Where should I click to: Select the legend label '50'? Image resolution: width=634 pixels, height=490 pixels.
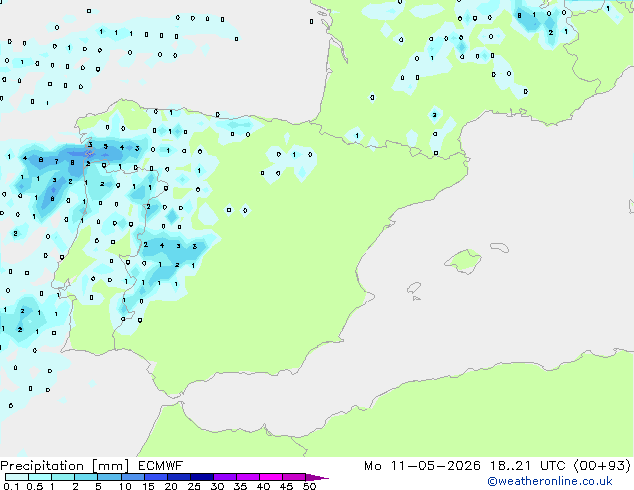click(x=310, y=486)
